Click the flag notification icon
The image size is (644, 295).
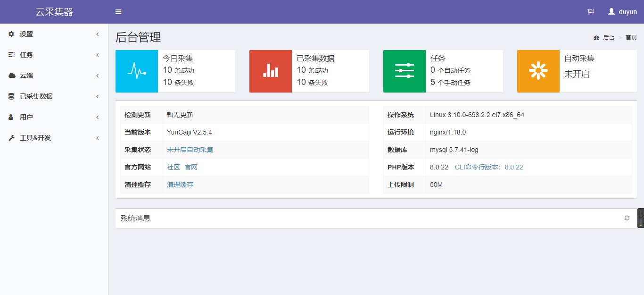point(591,12)
